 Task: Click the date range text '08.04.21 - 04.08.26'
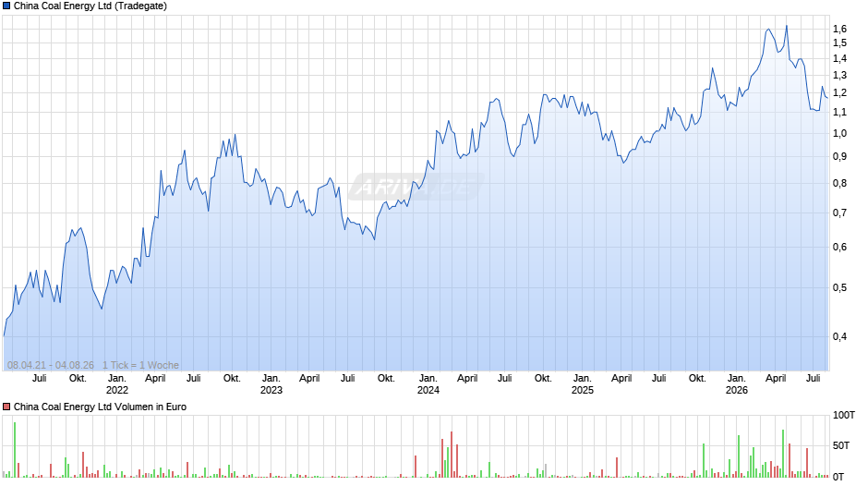[51, 365]
